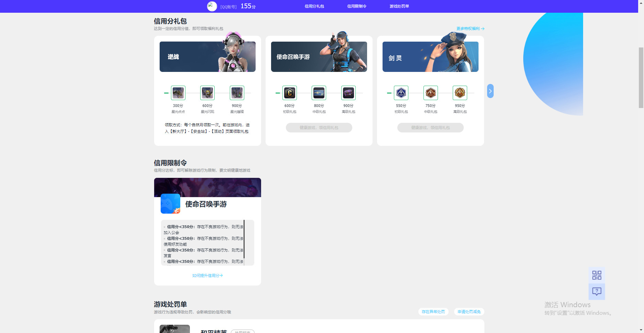The width and height of the screenshot is (644, 333).
Task: Open the 游戏处罚单 navigation tab
Action: (399, 6)
